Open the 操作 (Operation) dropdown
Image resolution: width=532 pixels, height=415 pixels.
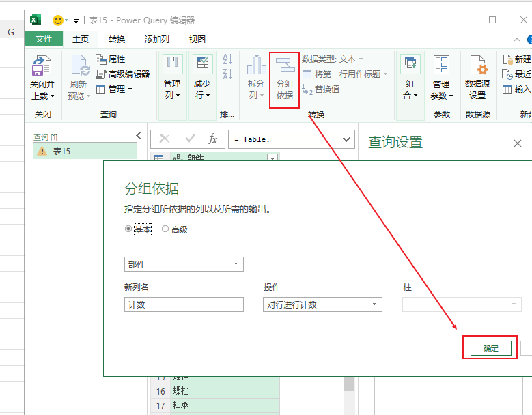coord(322,304)
